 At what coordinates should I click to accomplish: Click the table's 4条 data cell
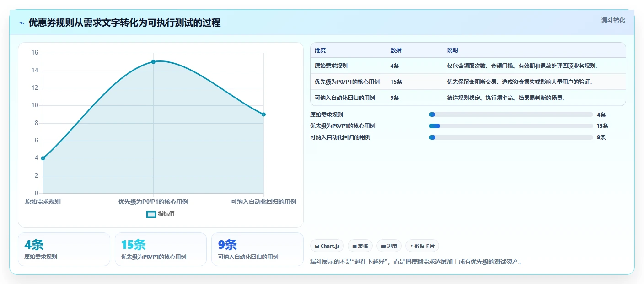pos(395,66)
